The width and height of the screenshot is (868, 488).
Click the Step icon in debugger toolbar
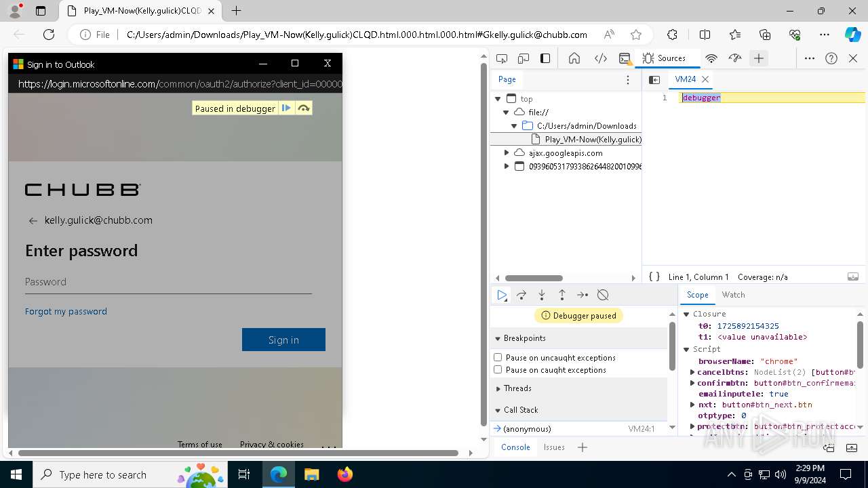pos(583,295)
